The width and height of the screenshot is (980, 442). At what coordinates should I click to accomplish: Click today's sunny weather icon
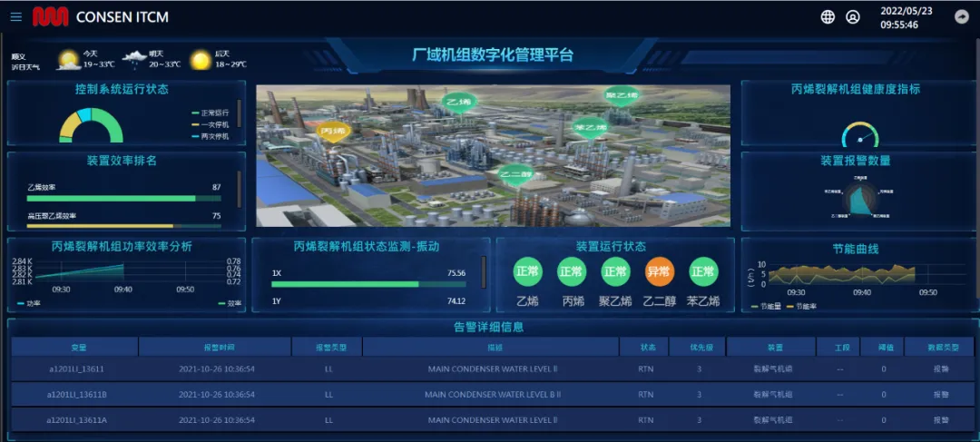pos(68,60)
